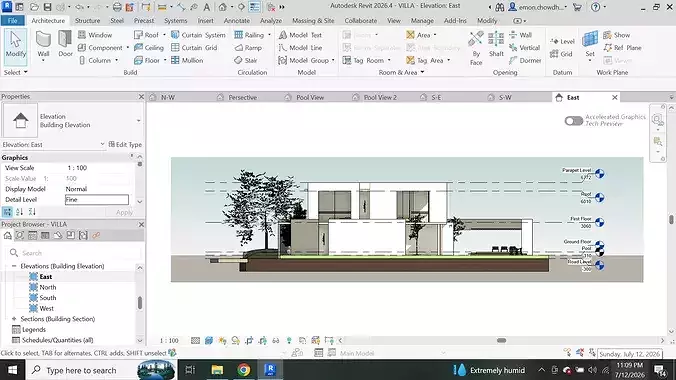Screen dimensions: 676x380
Task: Expand Sections (Building Section) tree node
Action: point(14,319)
